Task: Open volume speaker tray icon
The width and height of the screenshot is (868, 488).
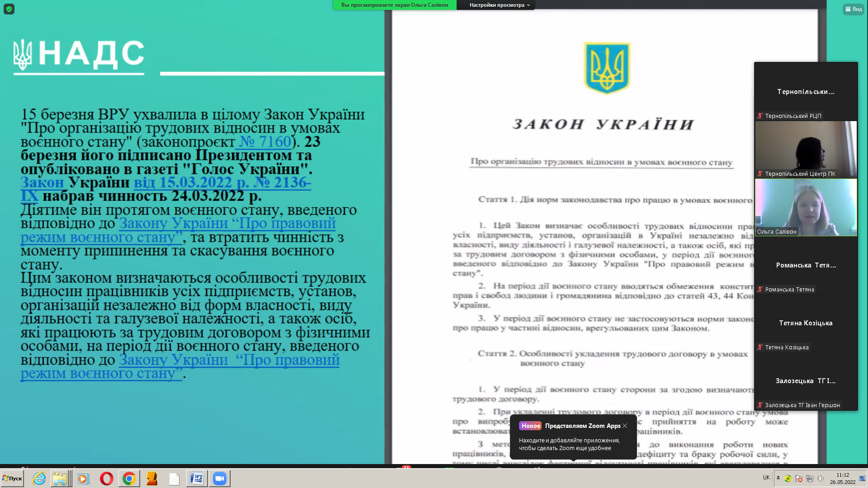Action: (x=821, y=479)
